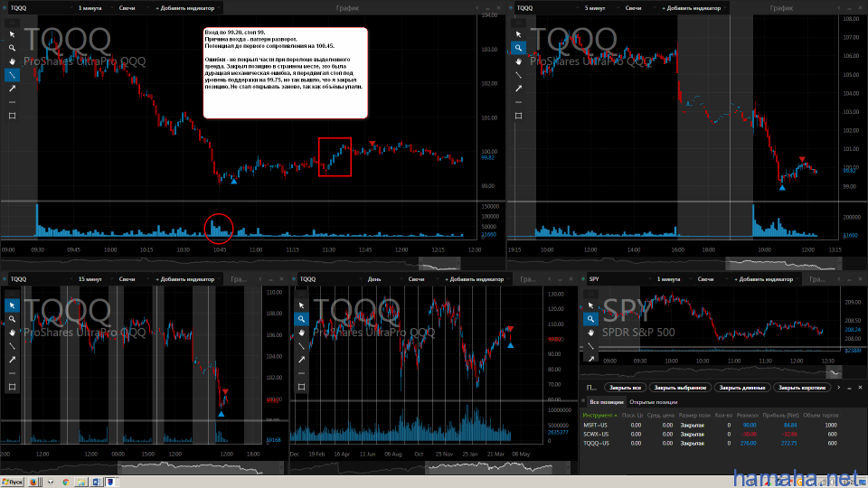The width and height of the screenshot is (868, 488).
Task: Select the arrow cursor tool in top-left chart
Action: click(x=13, y=33)
